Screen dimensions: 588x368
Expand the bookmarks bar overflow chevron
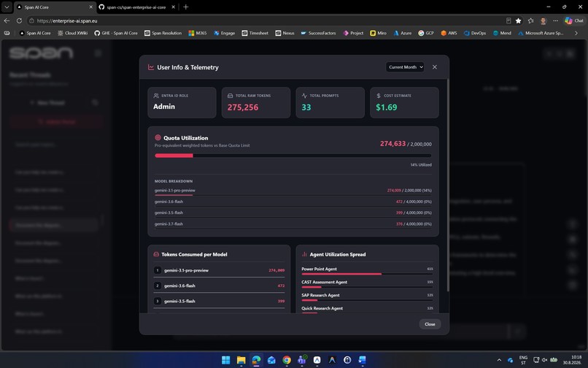point(576,33)
